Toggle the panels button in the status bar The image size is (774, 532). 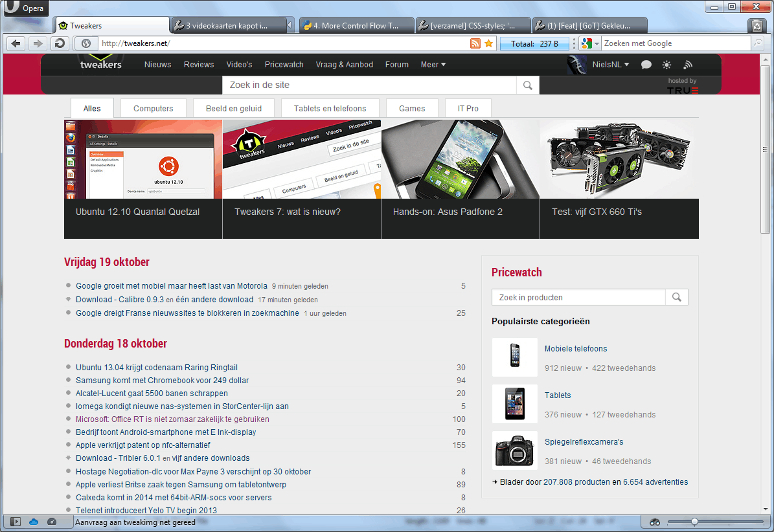point(16,522)
